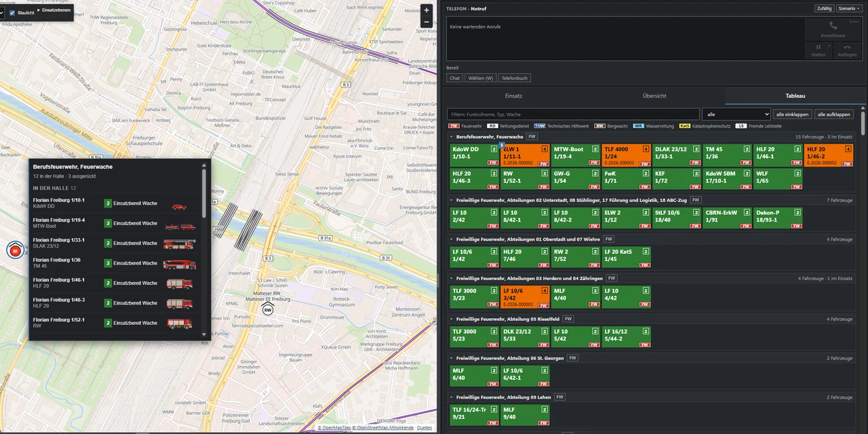Click the BW Bergwacht legend badge

599,125
